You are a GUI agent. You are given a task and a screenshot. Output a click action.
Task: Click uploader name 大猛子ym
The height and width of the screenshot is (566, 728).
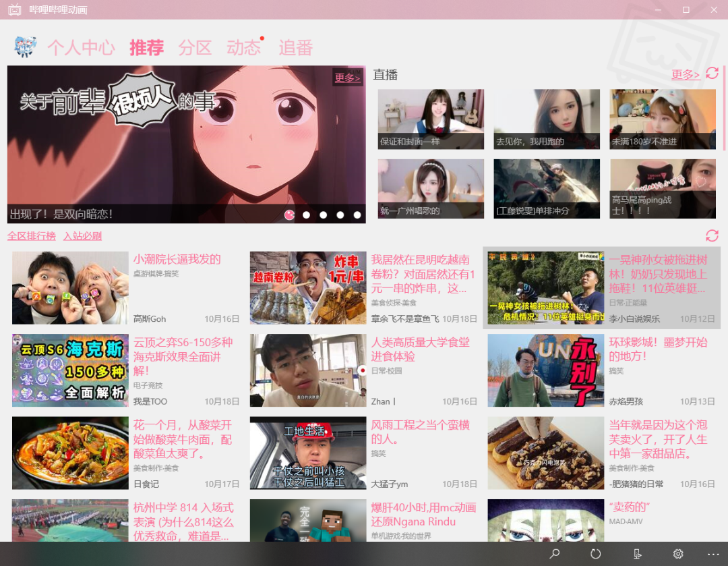(390, 484)
